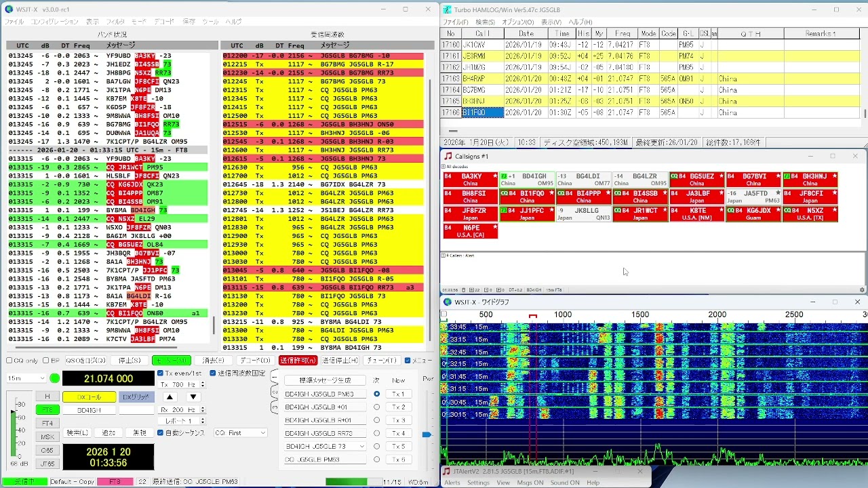Select the BD4IGH callsign tile
Image resolution: width=868 pixels, height=488 pixels.
(527, 180)
